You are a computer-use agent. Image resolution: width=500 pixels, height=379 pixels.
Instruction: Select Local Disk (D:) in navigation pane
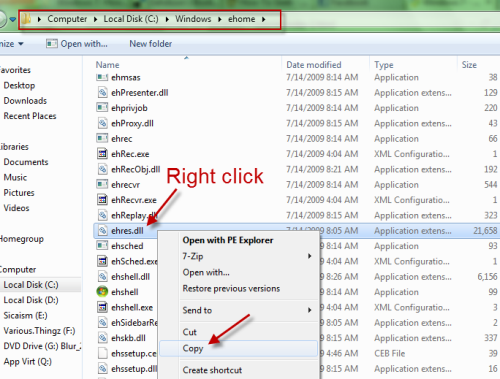31,300
